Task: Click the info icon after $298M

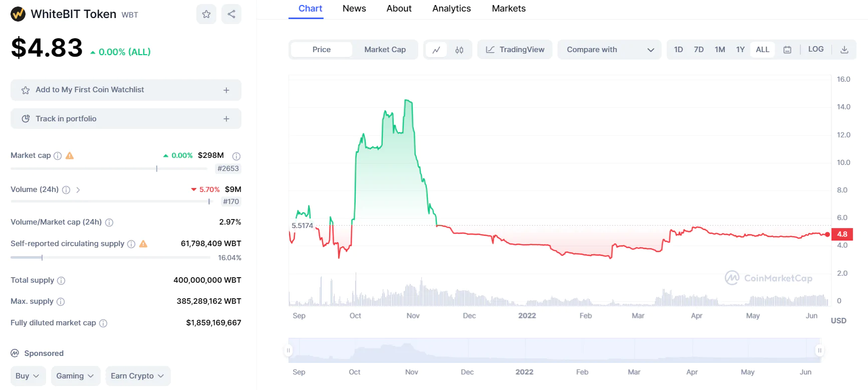Action: tap(236, 156)
